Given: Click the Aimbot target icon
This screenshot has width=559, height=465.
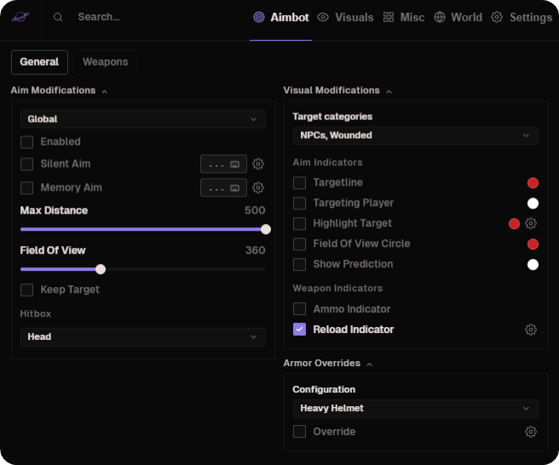Looking at the screenshot, I should pos(259,17).
